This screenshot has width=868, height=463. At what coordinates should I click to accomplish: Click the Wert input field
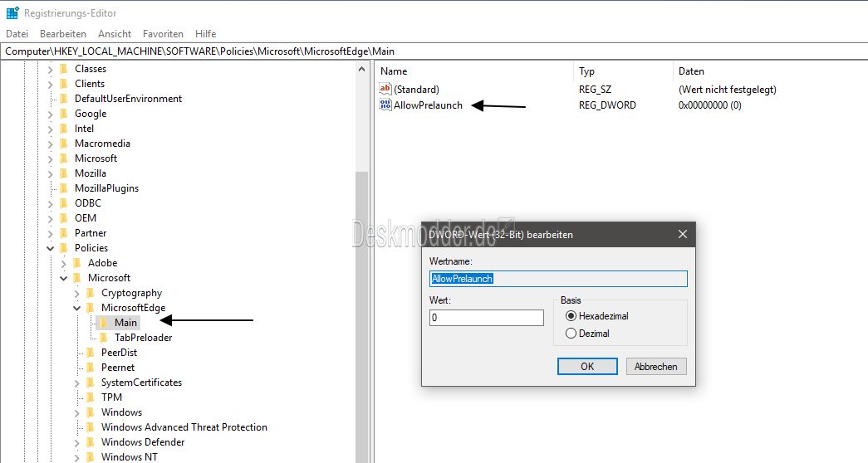tap(487, 318)
